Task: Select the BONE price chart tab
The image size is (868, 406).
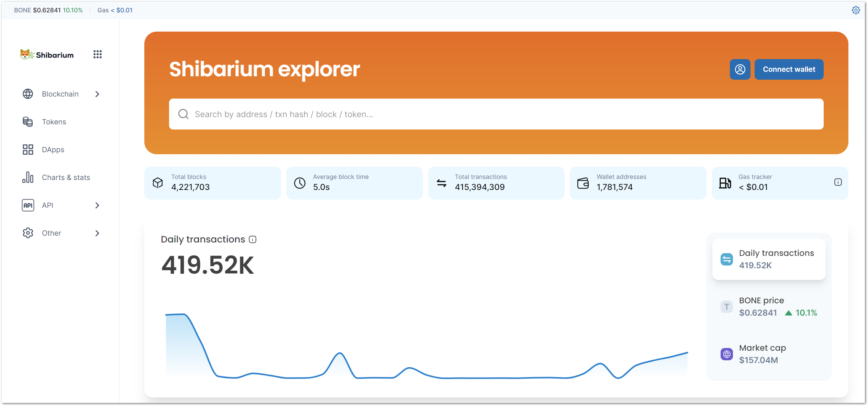Action: [769, 307]
